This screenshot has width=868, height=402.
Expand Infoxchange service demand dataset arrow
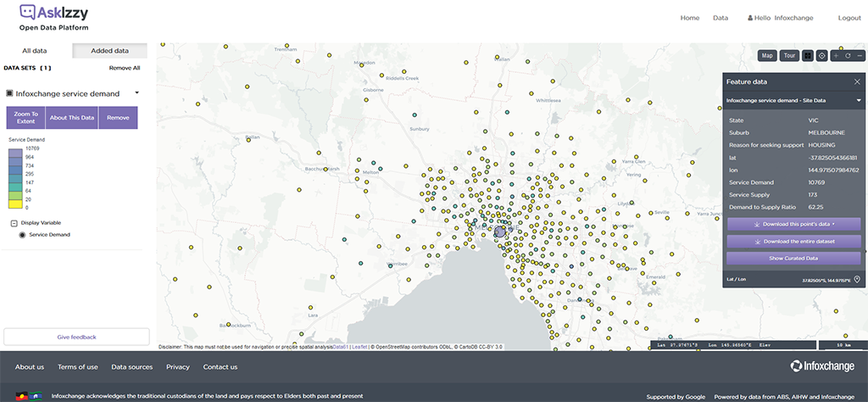[x=136, y=93]
